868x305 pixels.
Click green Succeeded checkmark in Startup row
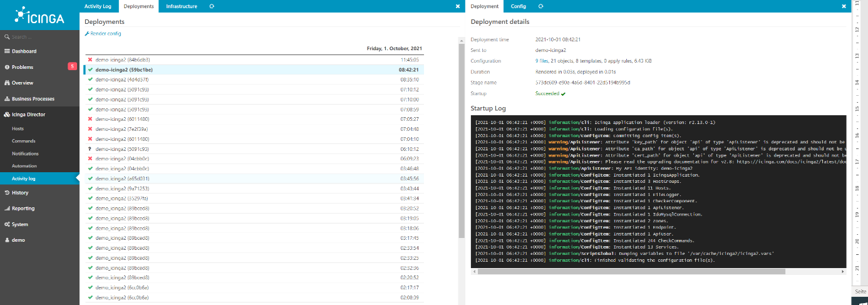[x=564, y=93]
